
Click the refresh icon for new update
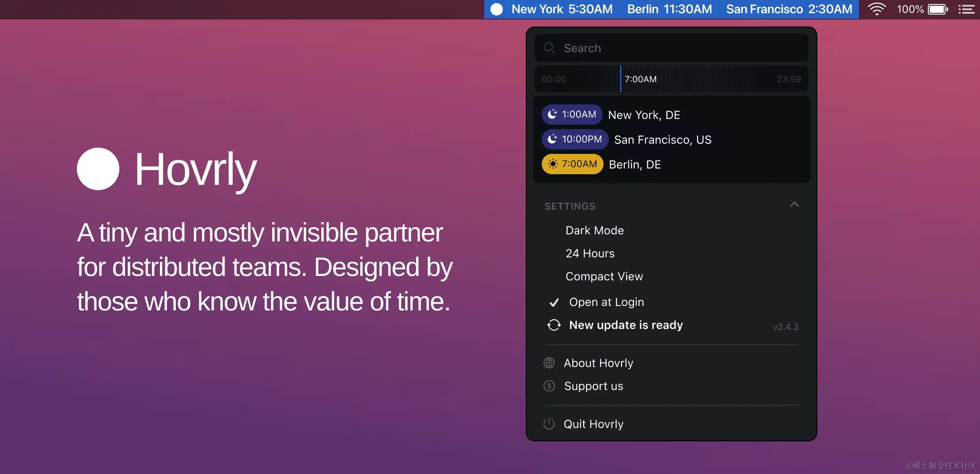[554, 325]
